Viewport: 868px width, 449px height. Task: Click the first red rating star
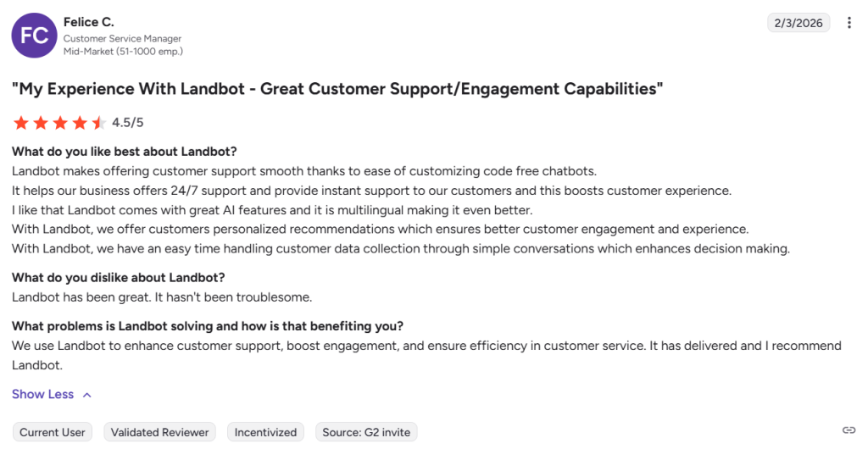21,123
